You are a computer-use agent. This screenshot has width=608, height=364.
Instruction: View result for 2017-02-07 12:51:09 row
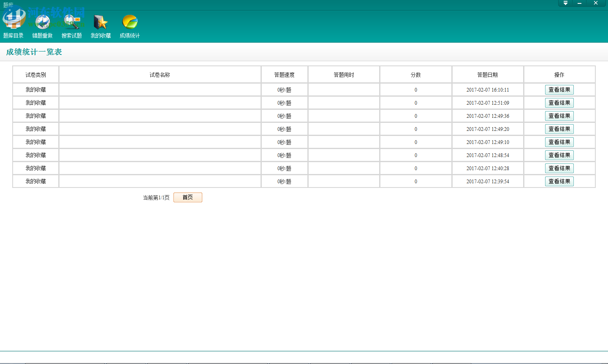pos(559,103)
